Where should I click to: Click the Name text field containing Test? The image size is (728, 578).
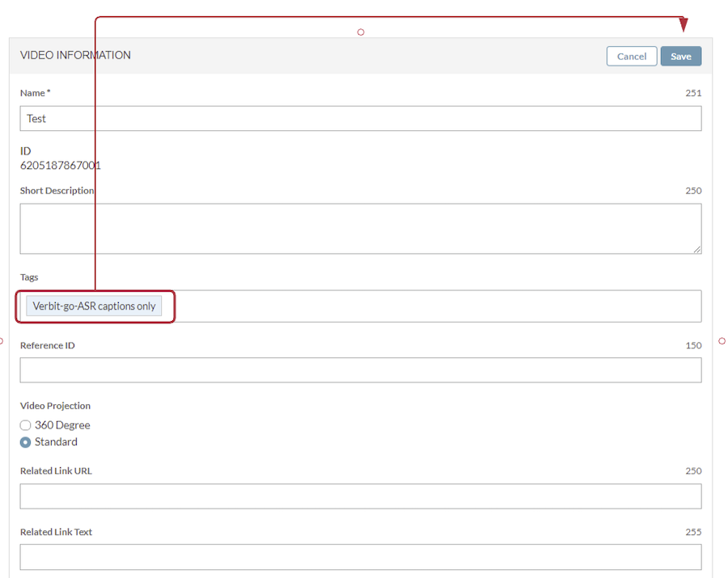pos(360,119)
